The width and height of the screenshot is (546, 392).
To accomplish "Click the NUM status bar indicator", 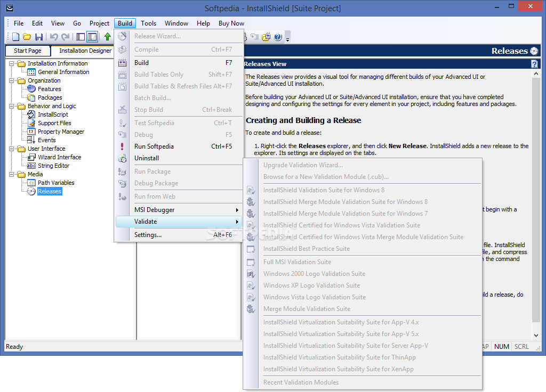I will (x=501, y=347).
